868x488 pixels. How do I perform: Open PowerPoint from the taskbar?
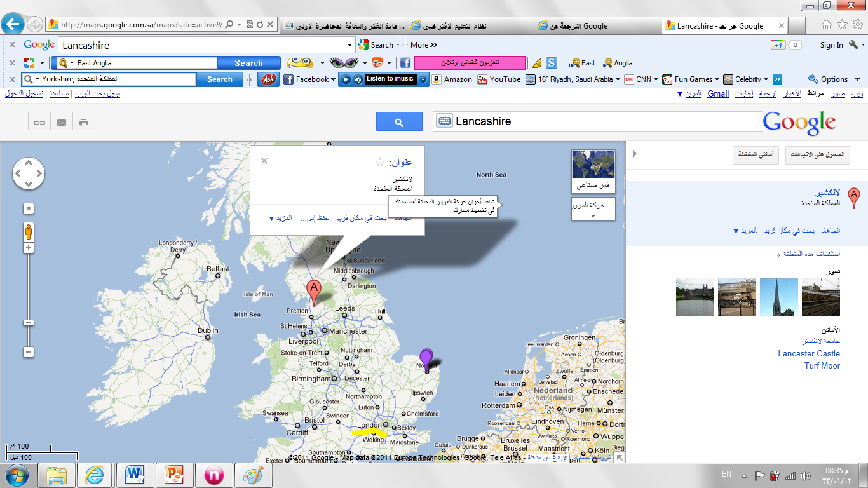click(175, 475)
